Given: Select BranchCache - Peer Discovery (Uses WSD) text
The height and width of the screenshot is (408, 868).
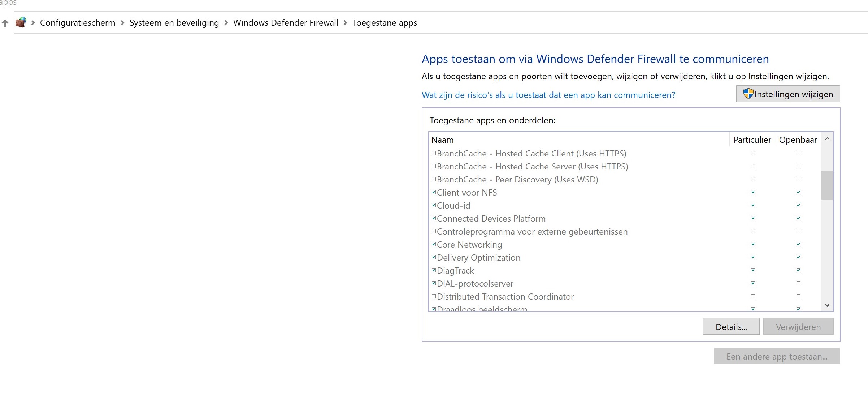Looking at the screenshot, I should [x=517, y=180].
